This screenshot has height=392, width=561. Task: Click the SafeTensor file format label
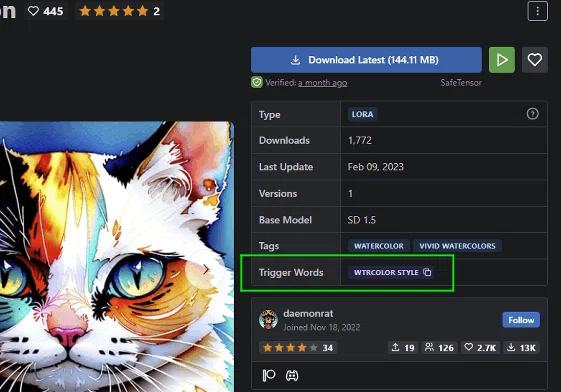point(461,83)
